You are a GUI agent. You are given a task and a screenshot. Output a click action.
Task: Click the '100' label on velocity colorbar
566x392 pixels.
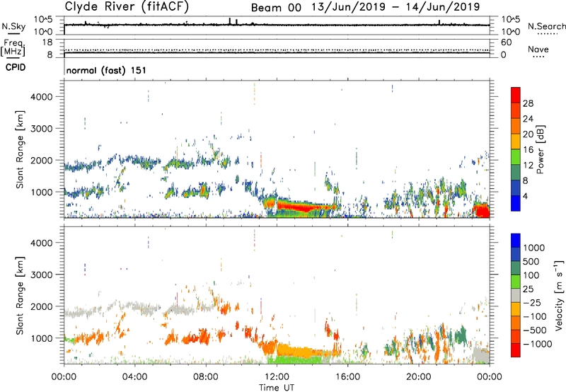point(533,275)
